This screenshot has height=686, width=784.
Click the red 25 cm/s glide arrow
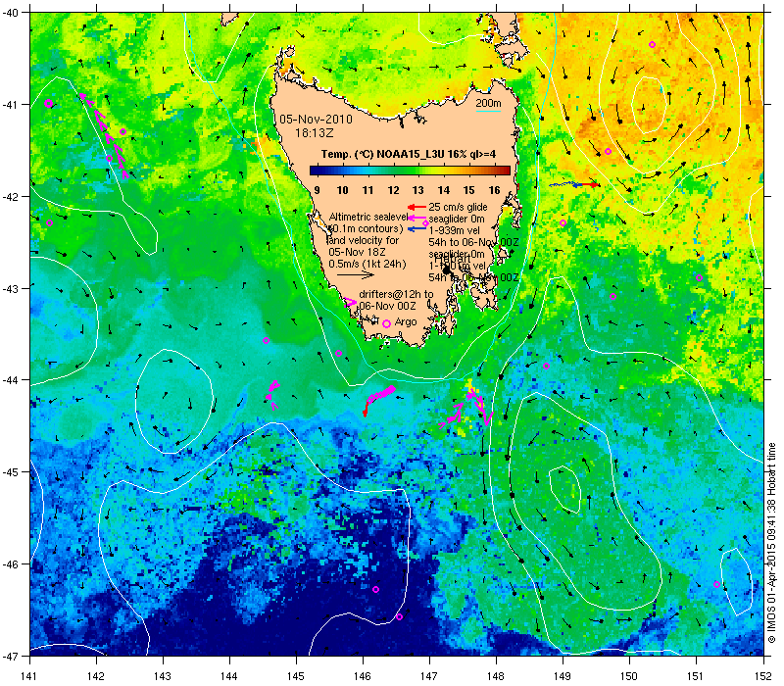point(416,207)
